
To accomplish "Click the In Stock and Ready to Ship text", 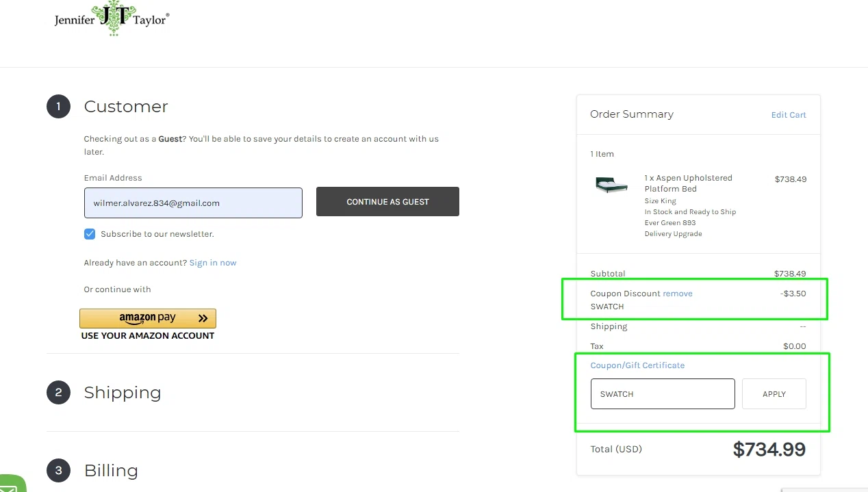I will pyautogui.click(x=690, y=212).
